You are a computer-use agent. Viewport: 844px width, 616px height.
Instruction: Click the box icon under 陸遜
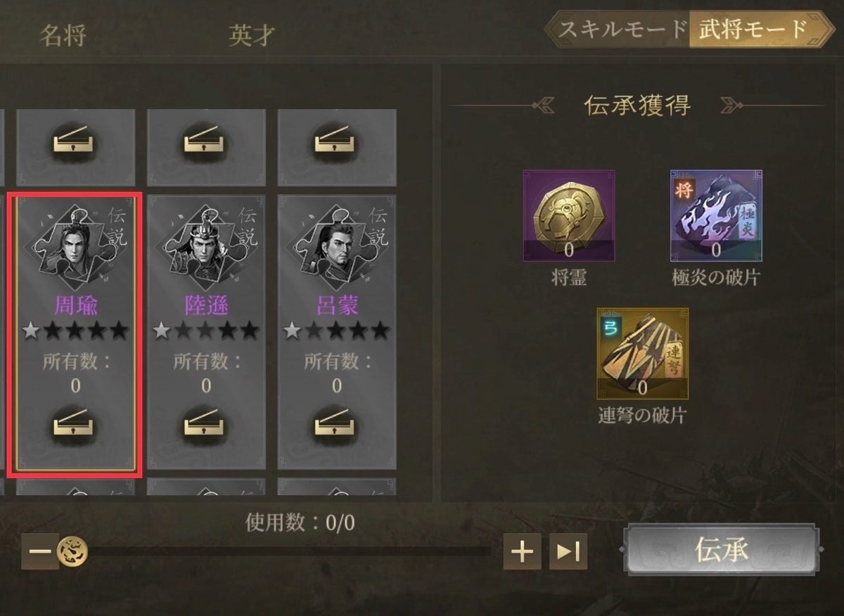pos(205,424)
